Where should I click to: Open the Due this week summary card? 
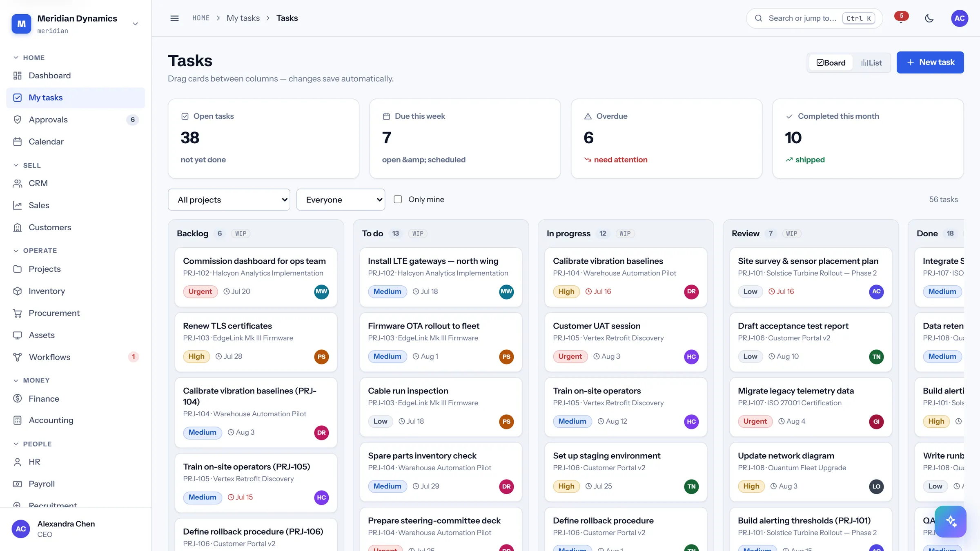tap(465, 138)
